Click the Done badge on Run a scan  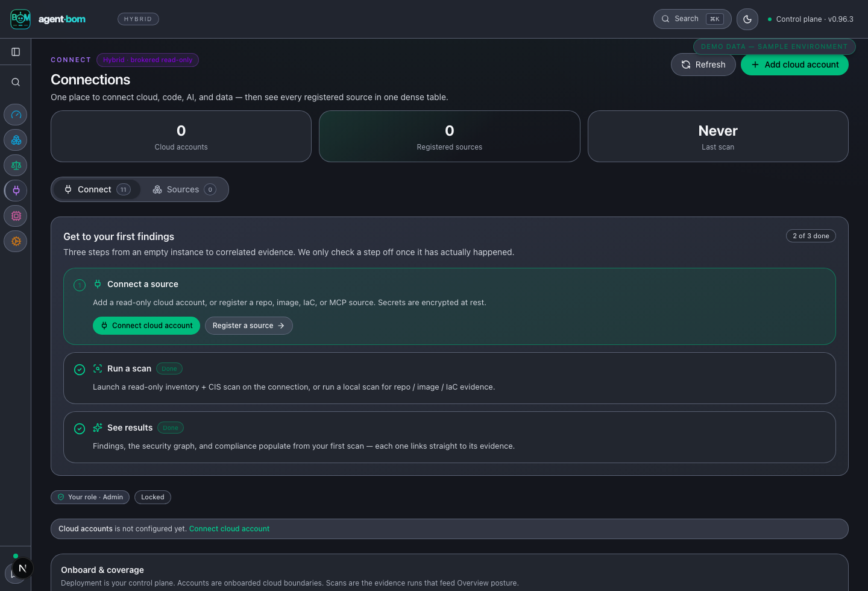[x=169, y=368]
